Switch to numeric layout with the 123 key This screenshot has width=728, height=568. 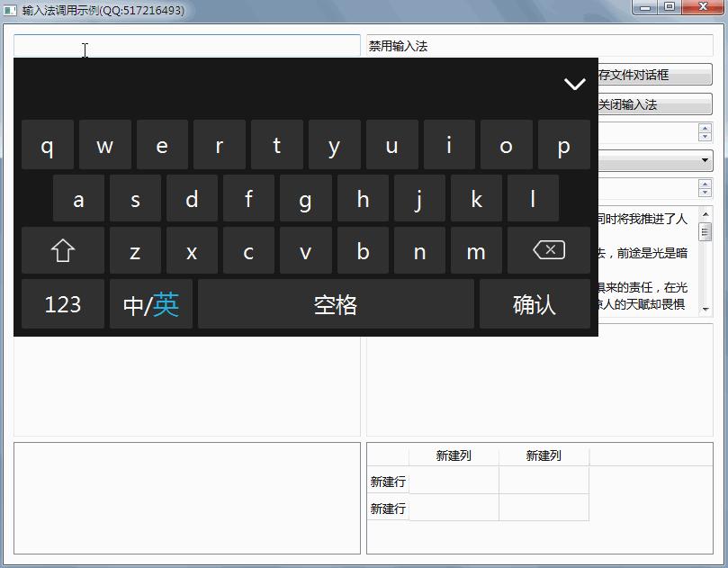click(x=62, y=304)
